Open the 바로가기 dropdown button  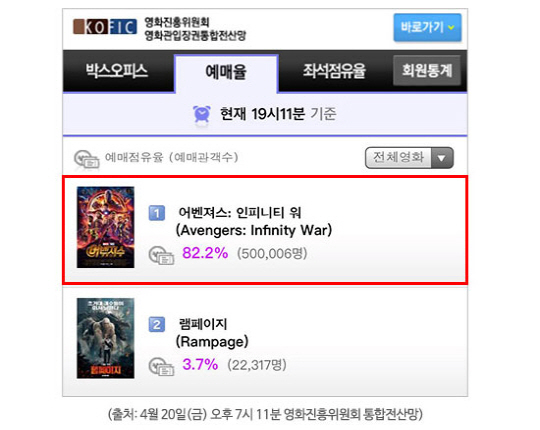(427, 28)
